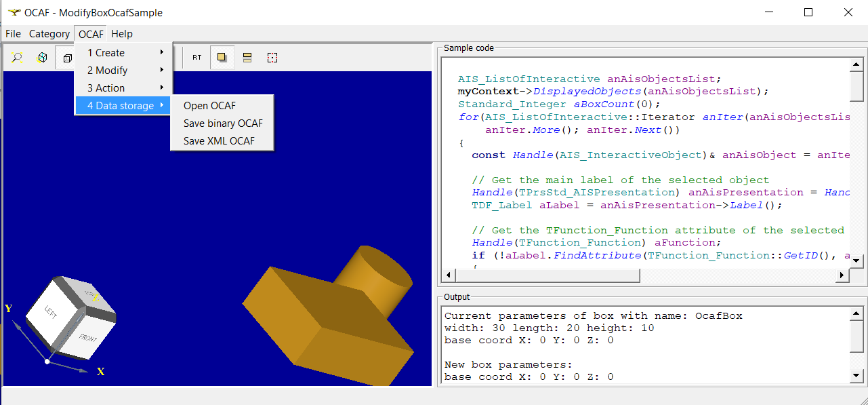
Task: Toggle RT ray tracing mode
Action: 197,58
